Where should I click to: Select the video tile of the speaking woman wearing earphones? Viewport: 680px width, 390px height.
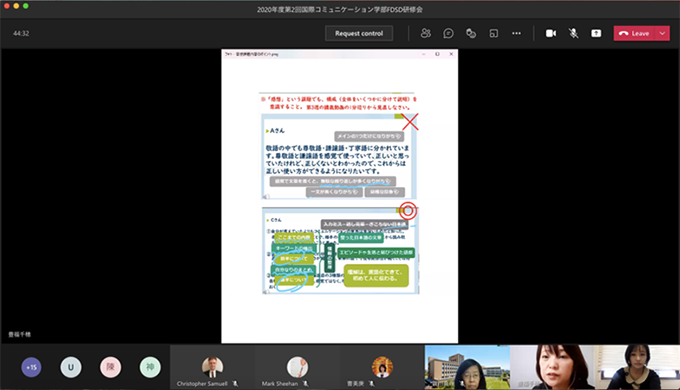pyautogui.click(x=552, y=367)
